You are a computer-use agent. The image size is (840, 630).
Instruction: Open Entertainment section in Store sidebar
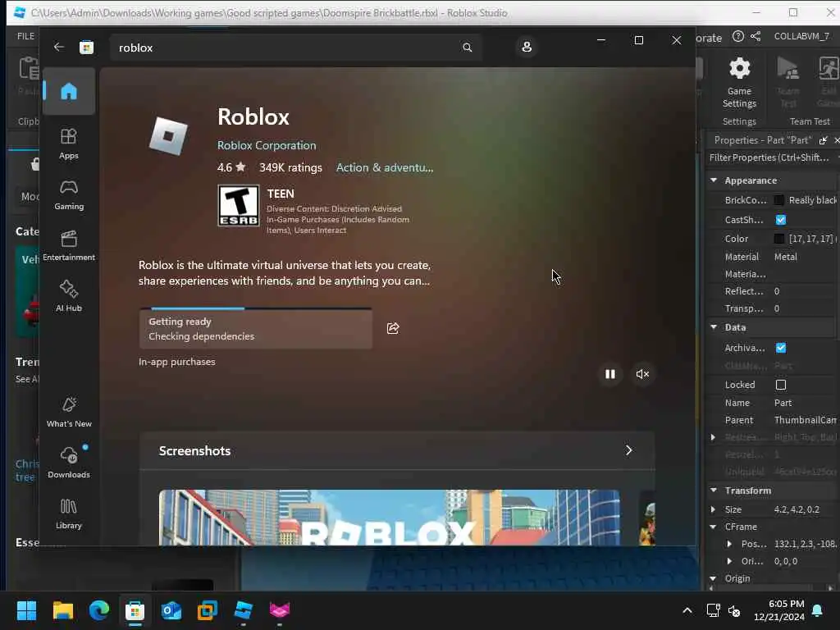click(x=69, y=245)
